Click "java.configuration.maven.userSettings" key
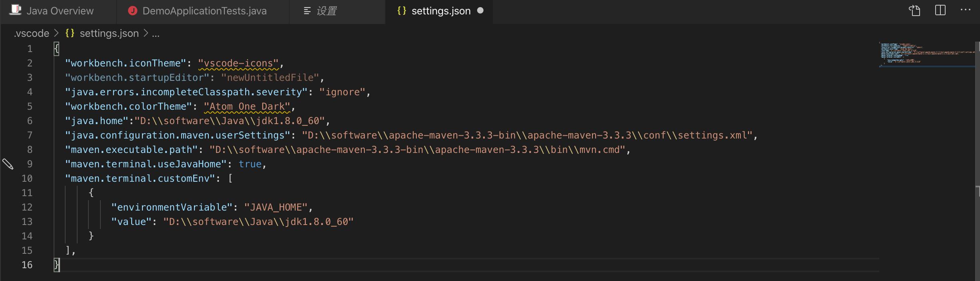The height and width of the screenshot is (281, 980). click(x=178, y=135)
